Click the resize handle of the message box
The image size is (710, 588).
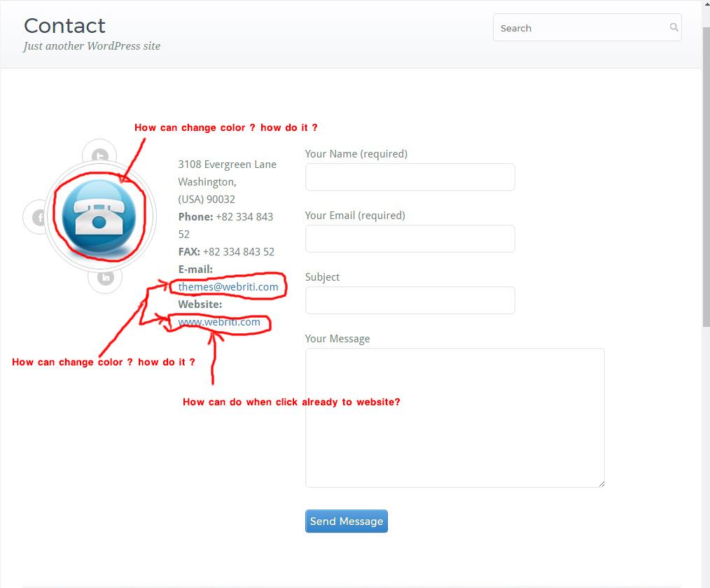(601, 482)
